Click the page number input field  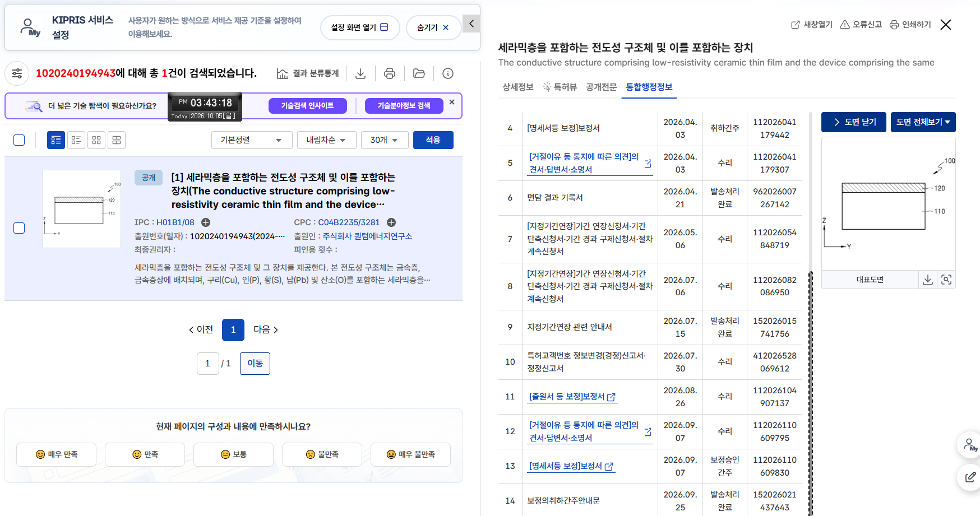click(x=207, y=364)
